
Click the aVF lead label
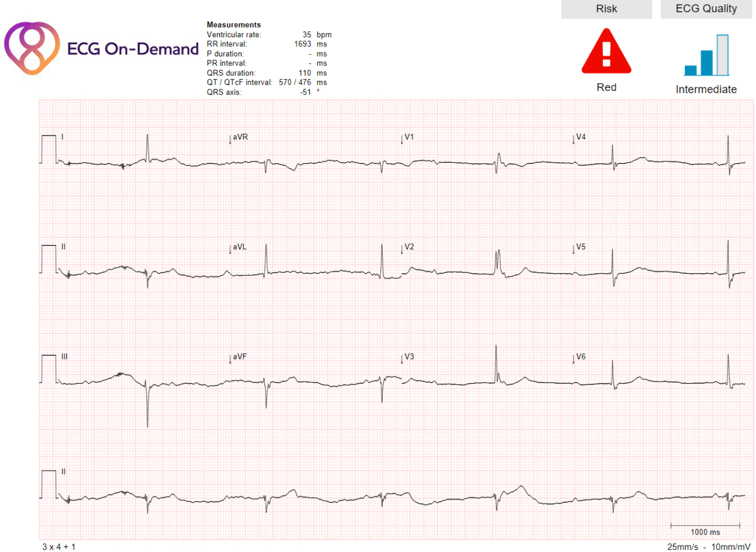pyautogui.click(x=239, y=356)
